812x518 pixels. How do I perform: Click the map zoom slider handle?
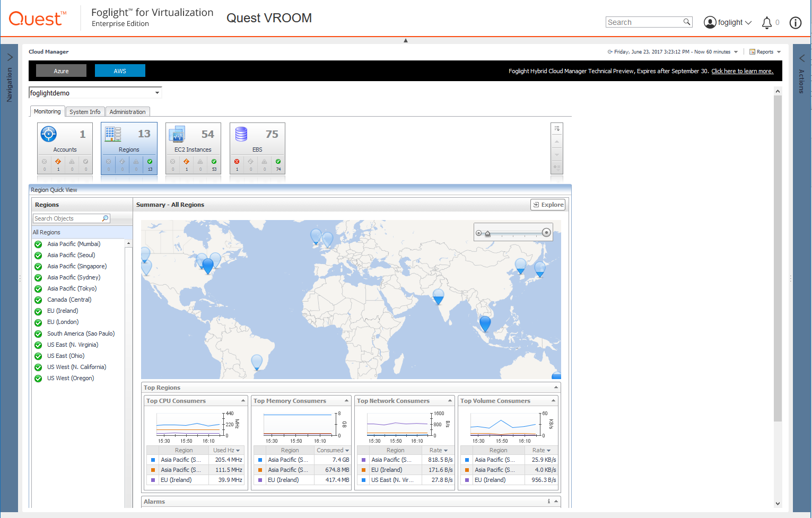[x=487, y=233]
